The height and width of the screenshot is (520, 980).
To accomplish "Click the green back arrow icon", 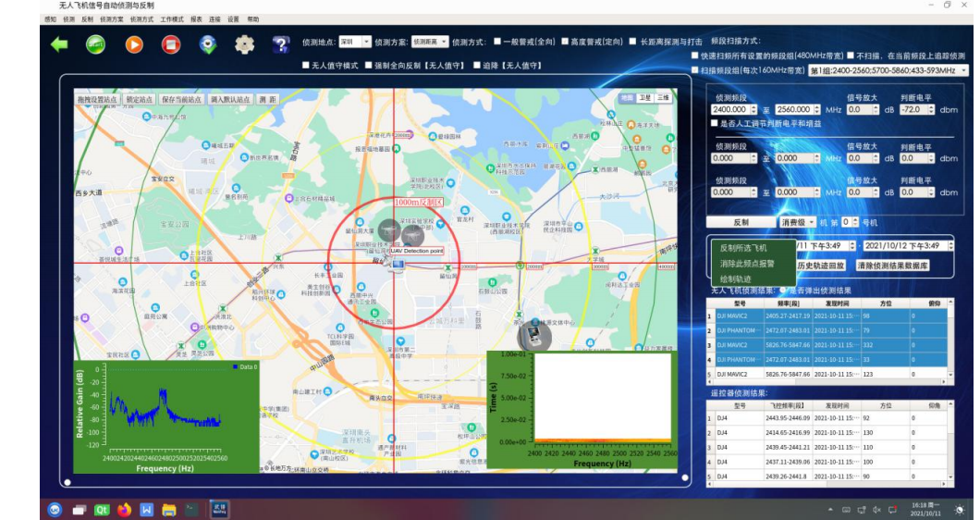I will [59, 44].
